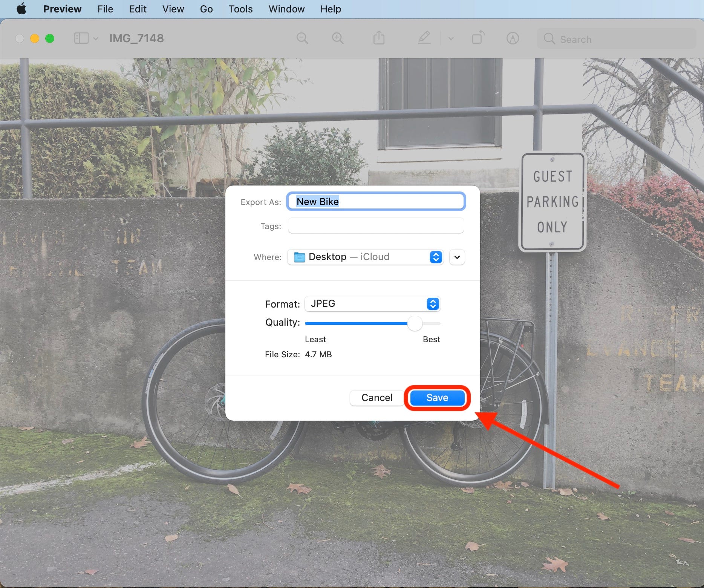This screenshot has width=704, height=588.
Task: Select the Export As text field
Action: point(375,201)
